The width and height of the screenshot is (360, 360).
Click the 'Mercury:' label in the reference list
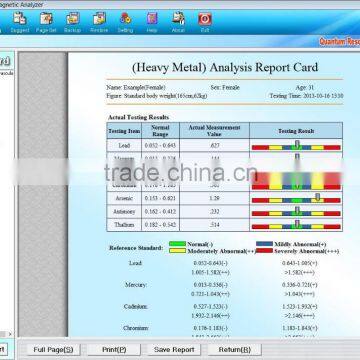pos(136,285)
